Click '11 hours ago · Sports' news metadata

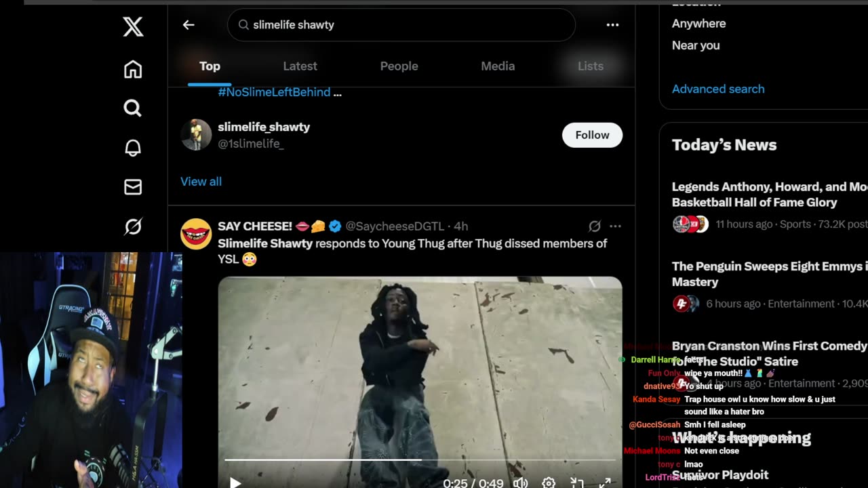click(763, 224)
